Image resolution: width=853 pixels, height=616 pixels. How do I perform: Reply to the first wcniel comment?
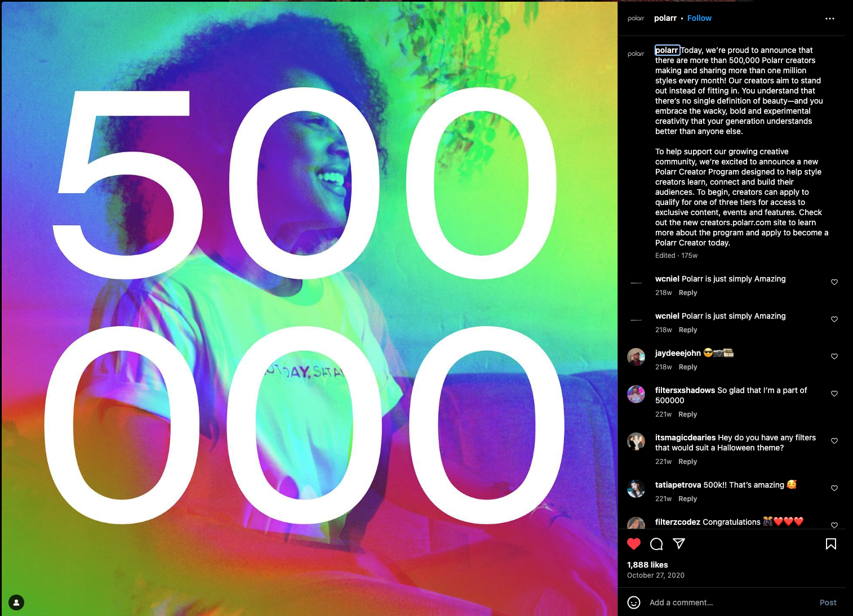click(688, 293)
